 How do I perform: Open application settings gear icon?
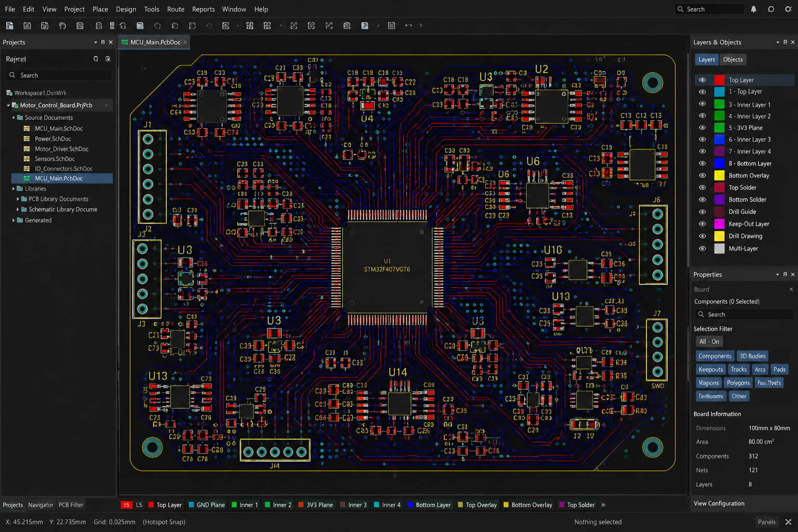788,9
